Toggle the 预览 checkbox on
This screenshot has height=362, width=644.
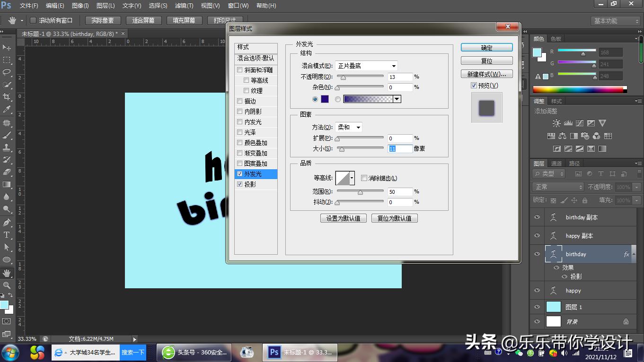point(473,85)
